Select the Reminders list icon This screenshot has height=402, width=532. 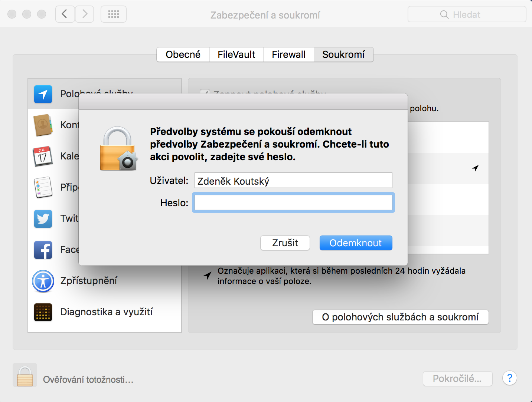pos(43,187)
